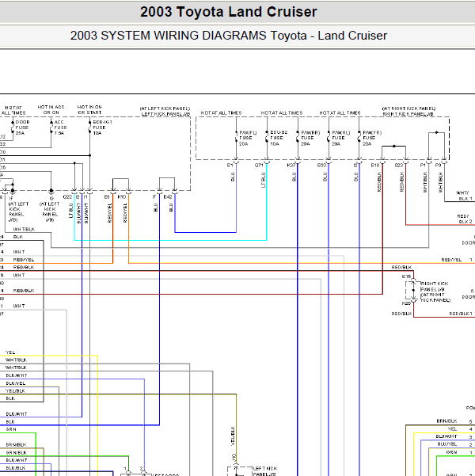The height and width of the screenshot is (476, 475).
Task: Select the P/W(RR) FUSE 20A label
Action: click(310, 138)
